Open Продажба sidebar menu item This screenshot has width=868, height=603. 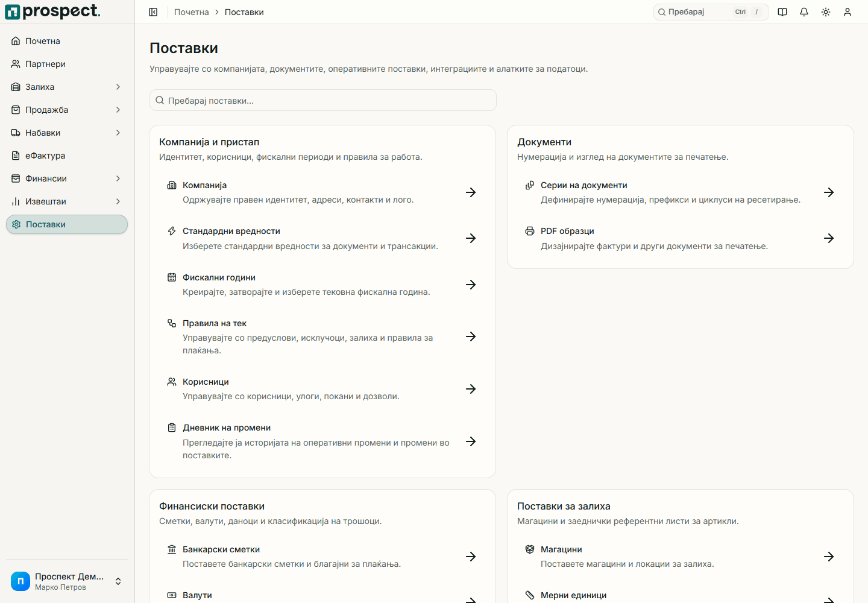(x=67, y=110)
